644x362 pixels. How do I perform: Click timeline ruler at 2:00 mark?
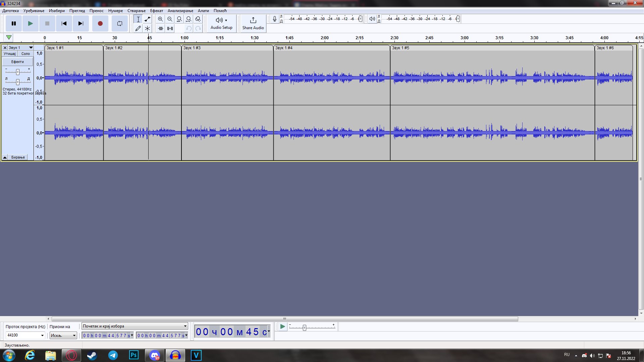coord(325,38)
